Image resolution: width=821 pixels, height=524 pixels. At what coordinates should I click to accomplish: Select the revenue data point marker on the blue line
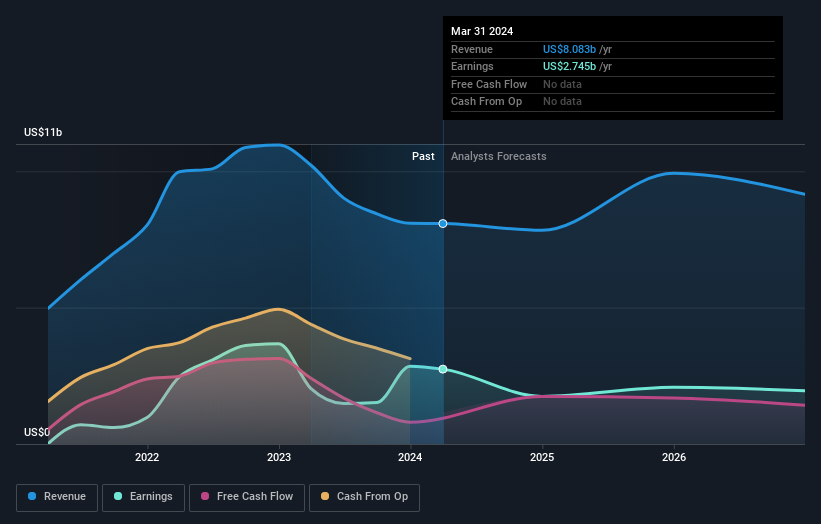point(443,224)
